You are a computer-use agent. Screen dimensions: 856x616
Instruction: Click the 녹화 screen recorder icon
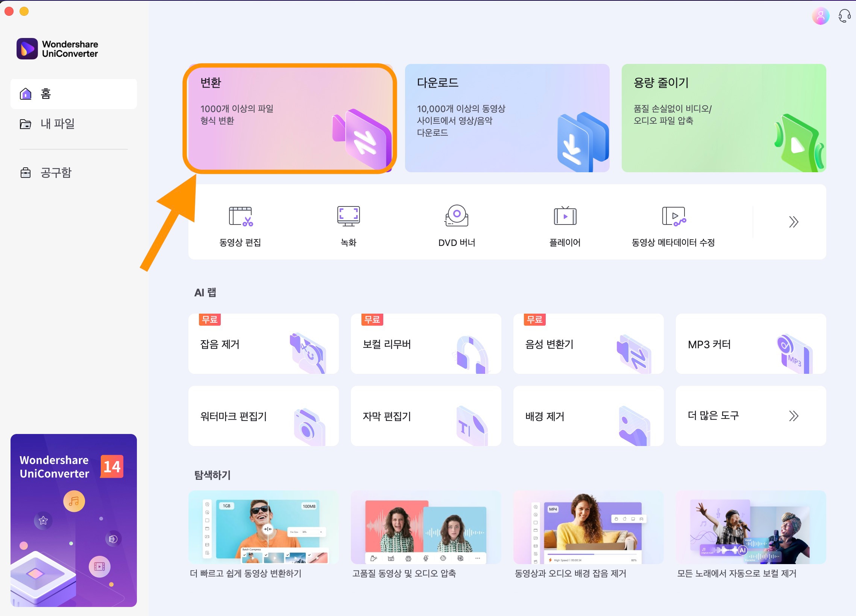tap(348, 216)
